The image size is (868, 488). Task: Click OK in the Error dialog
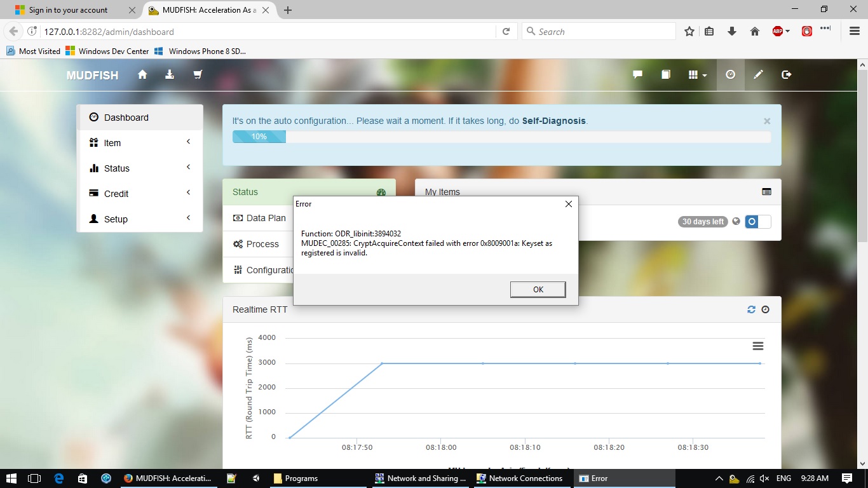(x=538, y=289)
